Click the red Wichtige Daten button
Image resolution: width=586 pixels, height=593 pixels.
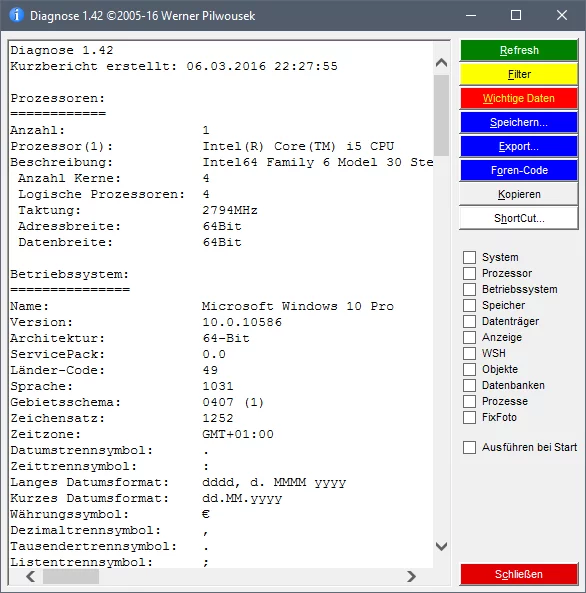pyautogui.click(x=519, y=98)
